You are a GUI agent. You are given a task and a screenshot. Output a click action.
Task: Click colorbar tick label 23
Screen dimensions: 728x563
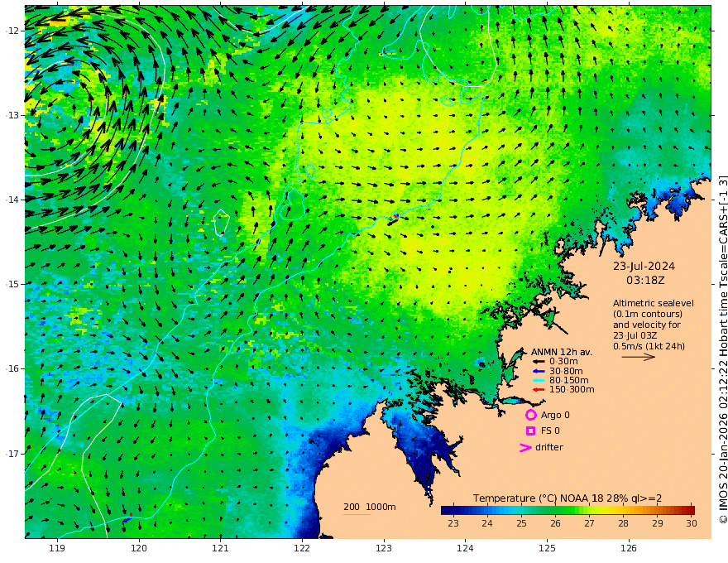coord(453,523)
